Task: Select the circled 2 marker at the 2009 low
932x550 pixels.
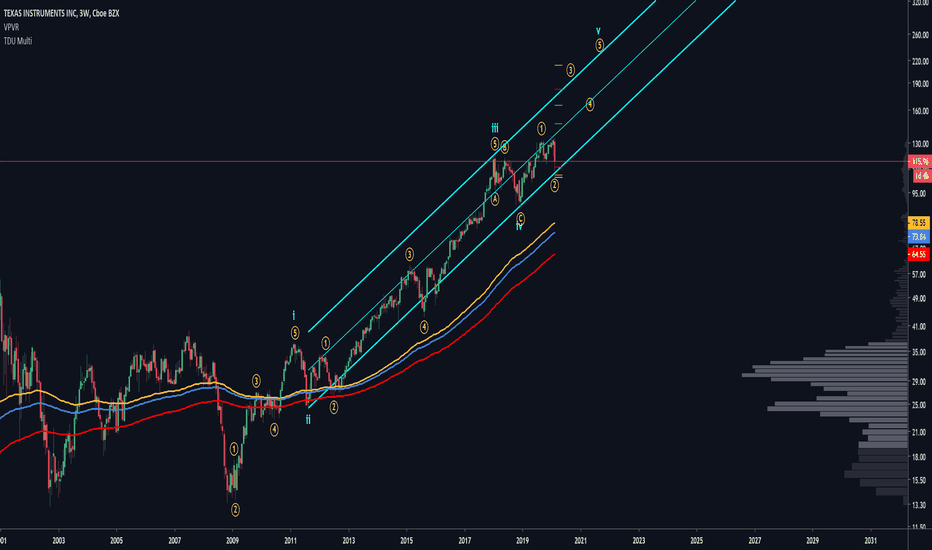Action: click(x=235, y=510)
